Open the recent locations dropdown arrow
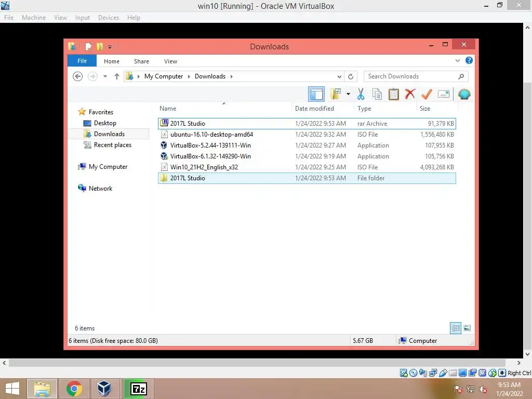 (105, 76)
